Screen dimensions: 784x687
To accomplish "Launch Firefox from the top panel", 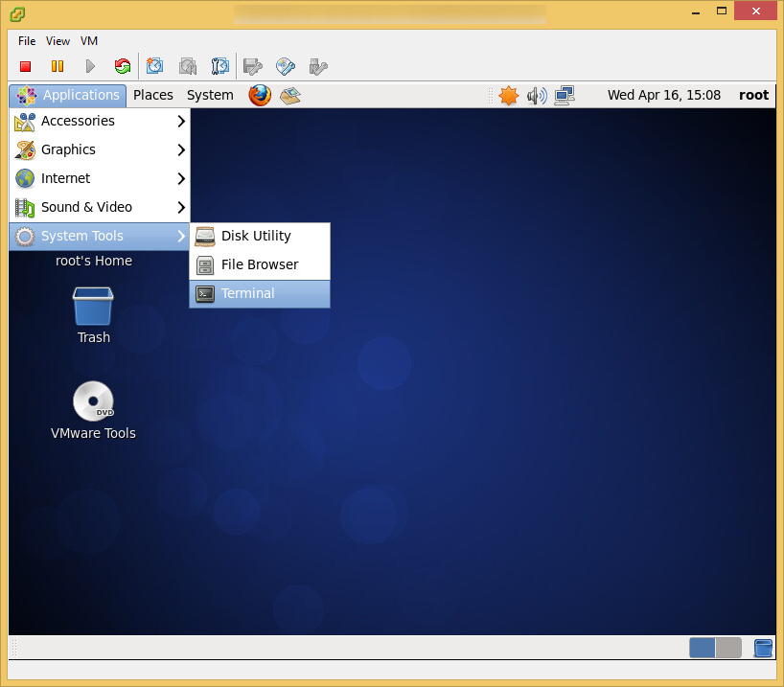I will point(260,95).
